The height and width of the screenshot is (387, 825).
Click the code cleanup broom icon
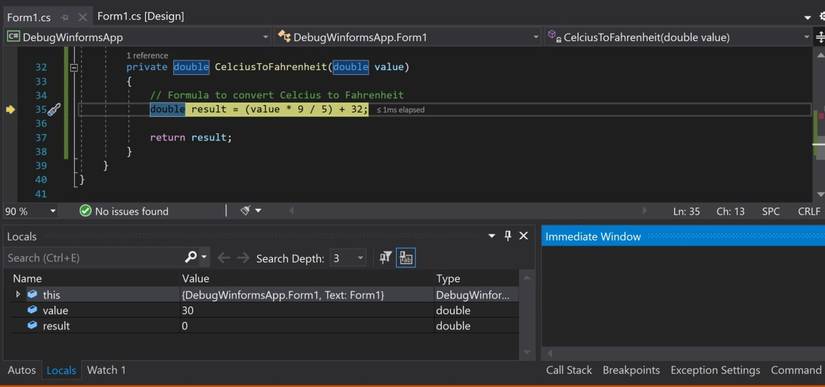[245, 210]
